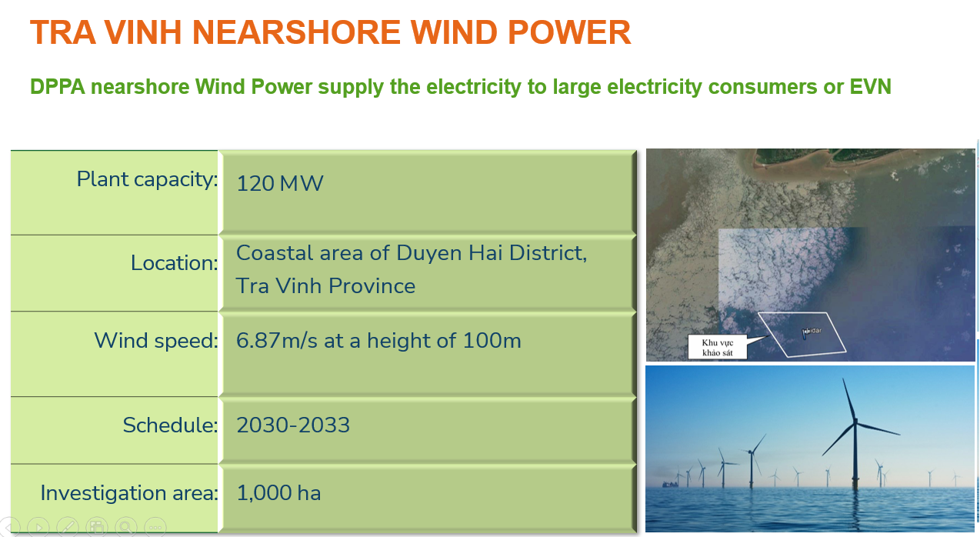Open the see all slides view
The image size is (980, 537).
click(96, 527)
